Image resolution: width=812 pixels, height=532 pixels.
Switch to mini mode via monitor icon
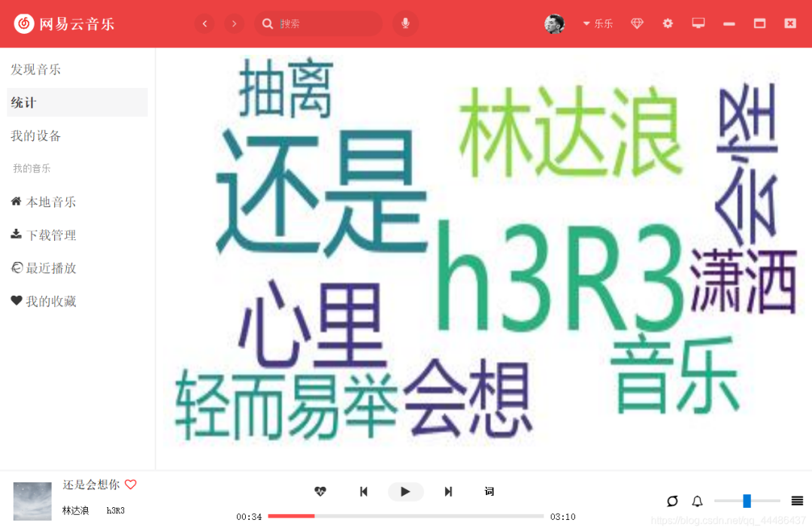coord(698,23)
